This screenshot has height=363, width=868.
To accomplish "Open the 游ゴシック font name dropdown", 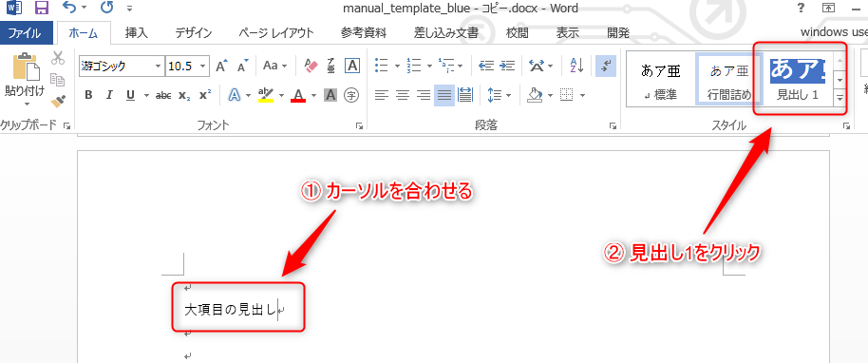I will (158, 66).
